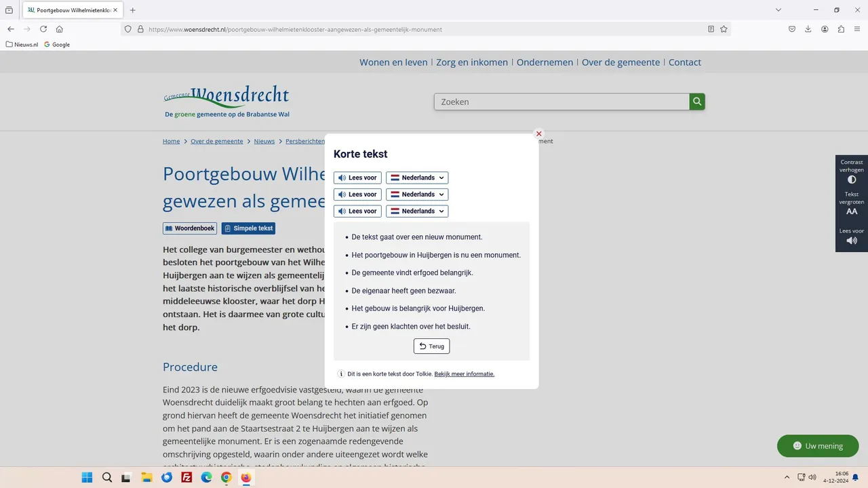Open the second Nederlands language dropdown
Screen dimensions: 868x488
click(417, 195)
